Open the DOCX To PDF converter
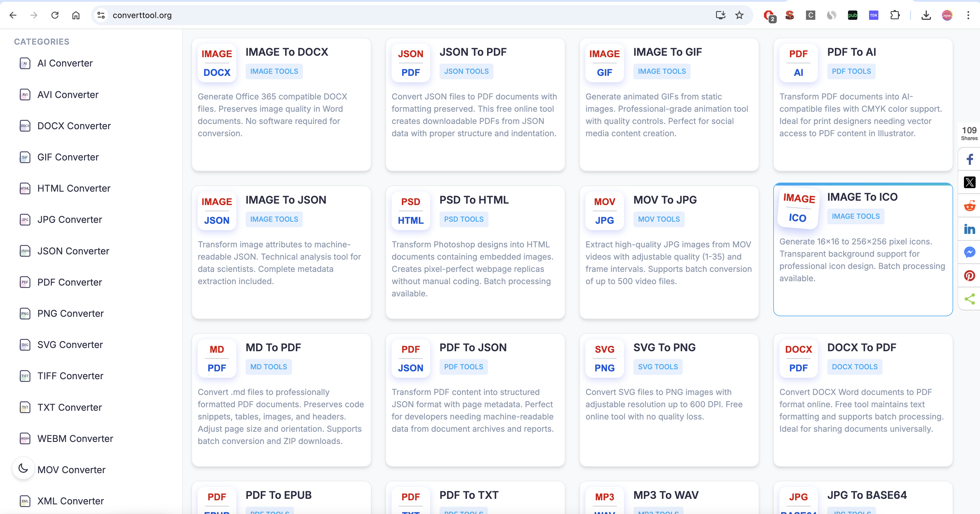The image size is (980, 514). click(x=861, y=347)
